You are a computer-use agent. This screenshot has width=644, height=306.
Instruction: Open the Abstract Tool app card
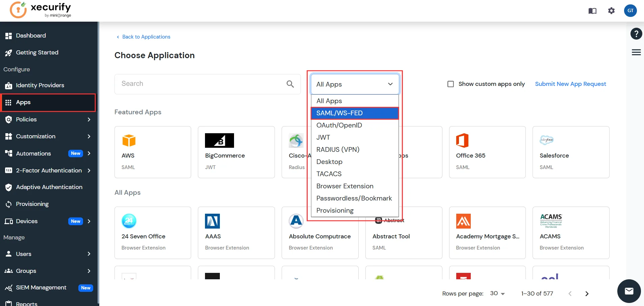404,233
